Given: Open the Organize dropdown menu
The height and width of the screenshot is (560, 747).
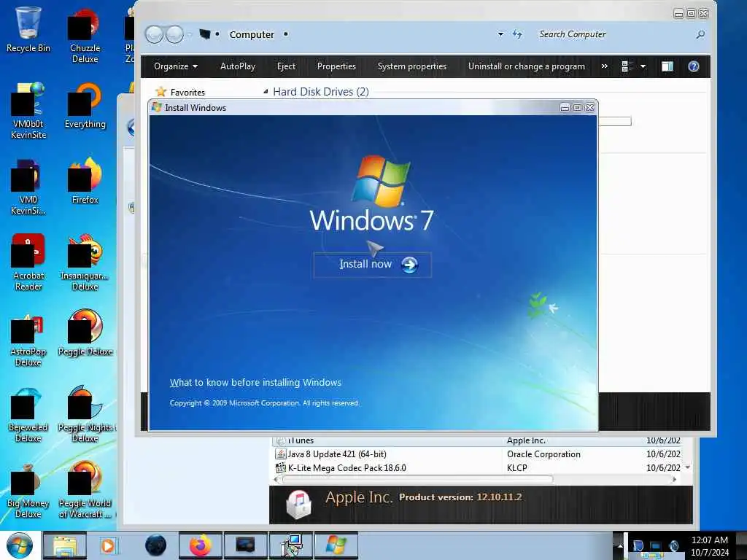Looking at the screenshot, I should [175, 66].
